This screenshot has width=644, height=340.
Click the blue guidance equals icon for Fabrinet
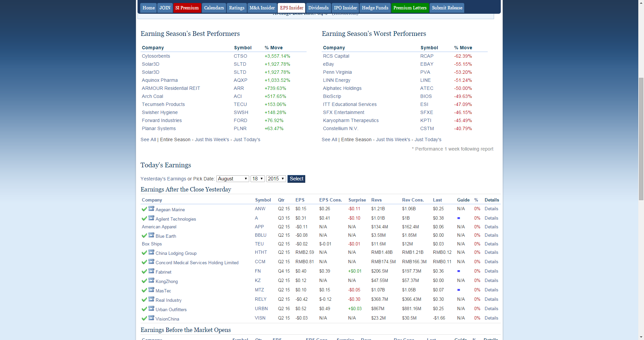(x=459, y=271)
